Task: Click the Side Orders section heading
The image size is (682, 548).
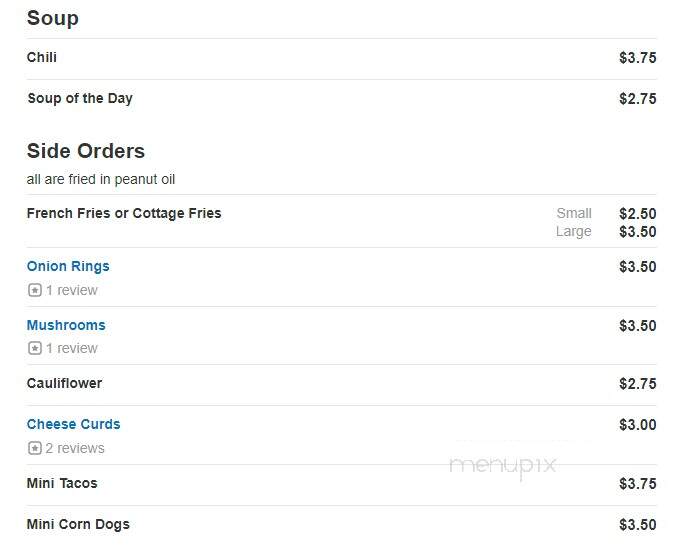Action: (x=86, y=151)
